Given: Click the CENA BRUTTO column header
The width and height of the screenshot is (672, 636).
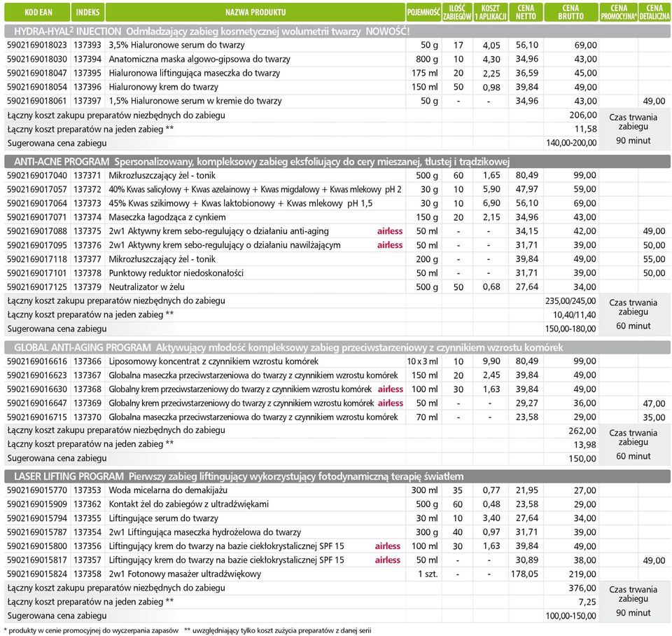Looking at the screenshot, I should 571,12.
